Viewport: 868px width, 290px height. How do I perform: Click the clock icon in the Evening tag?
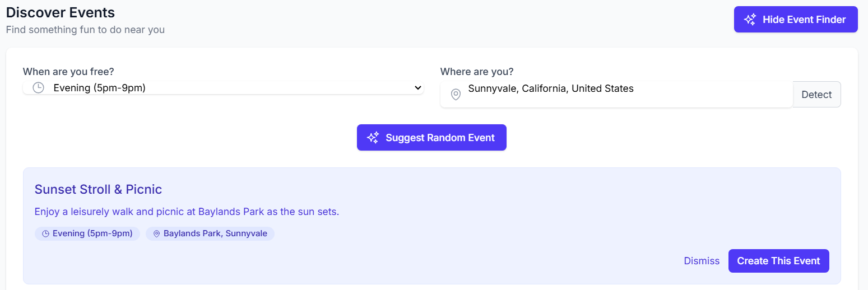46,233
